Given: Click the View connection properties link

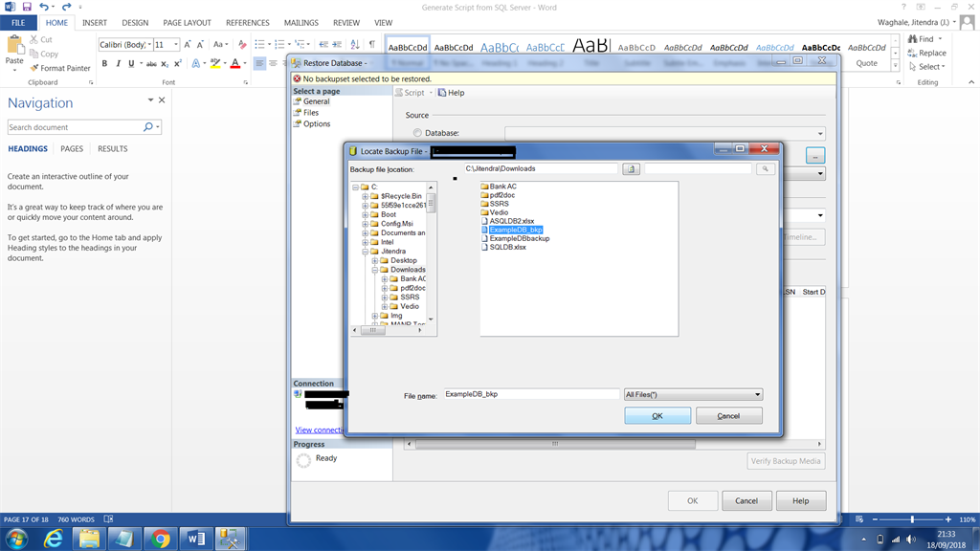Looking at the screenshot, I should tap(319, 430).
